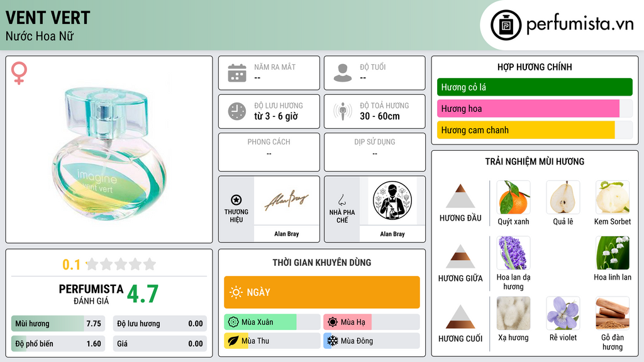Open the Hoa lan dạ hương image
644x362 pixels.
click(513, 253)
